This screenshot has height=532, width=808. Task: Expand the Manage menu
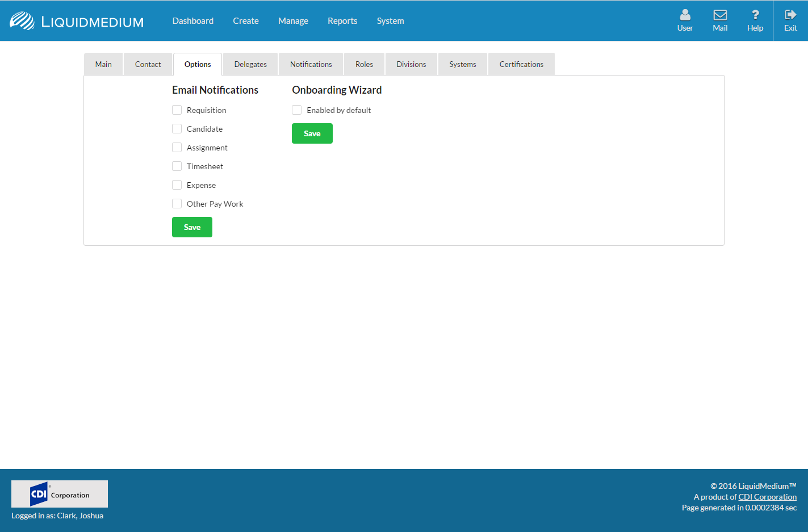pyautogui.click(x=293, y=21)
